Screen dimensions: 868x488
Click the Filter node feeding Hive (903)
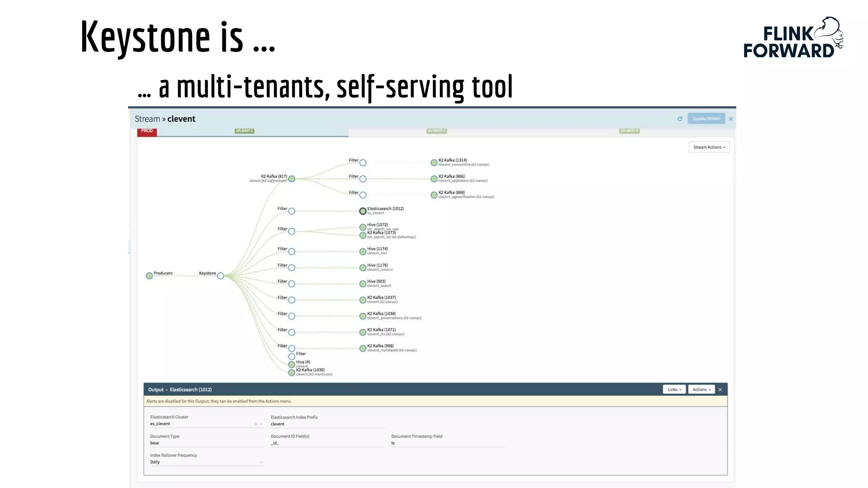point(292,284)
